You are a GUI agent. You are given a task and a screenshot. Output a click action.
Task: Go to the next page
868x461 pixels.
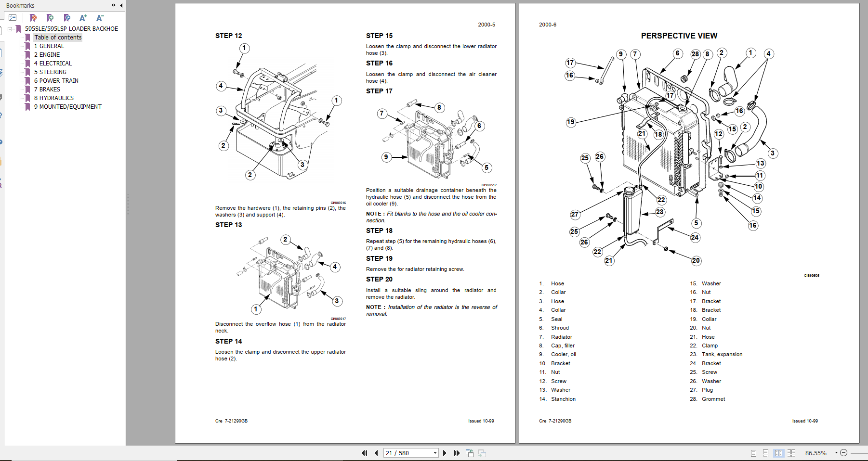445,453
